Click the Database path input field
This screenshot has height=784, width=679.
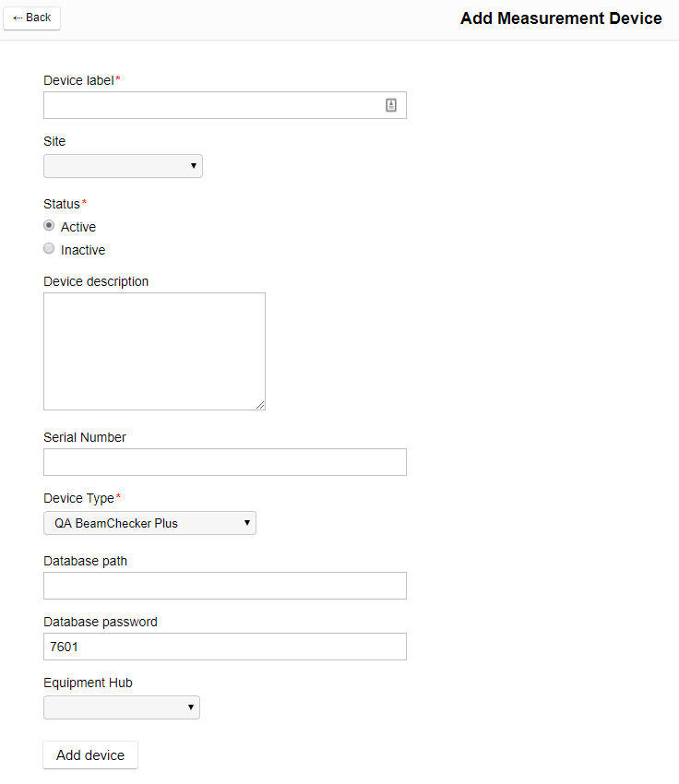click(x=224, y=586)
